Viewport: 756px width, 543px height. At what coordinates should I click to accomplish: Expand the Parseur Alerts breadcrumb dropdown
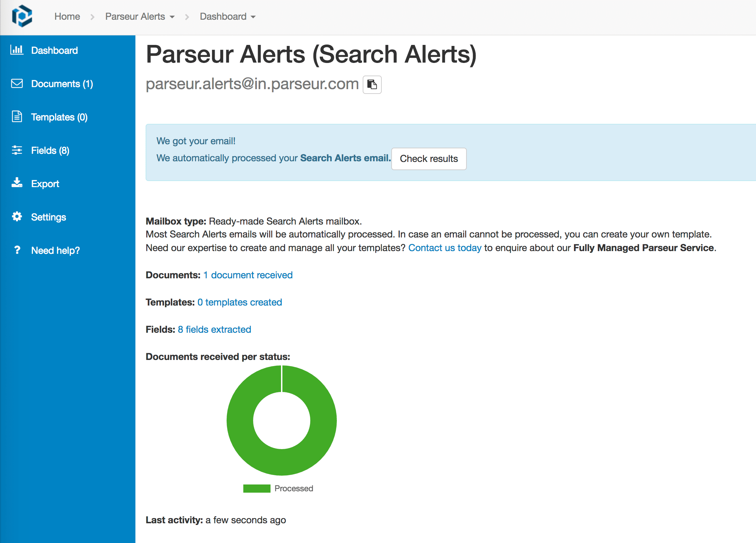(x=172, y=16)
